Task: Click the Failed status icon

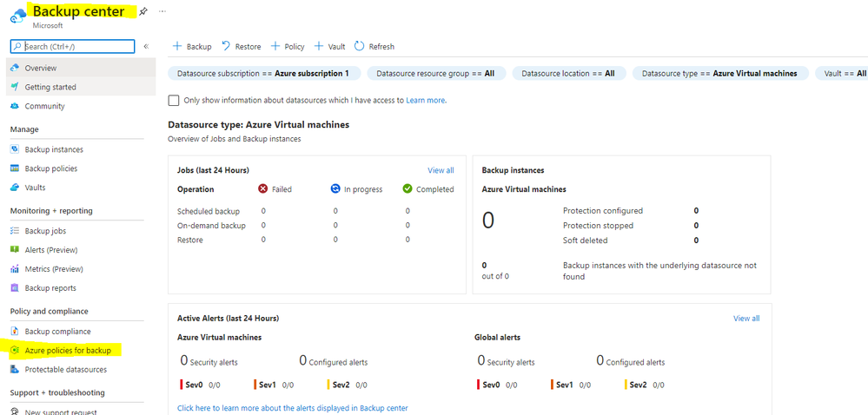Action: coord(263,188)
